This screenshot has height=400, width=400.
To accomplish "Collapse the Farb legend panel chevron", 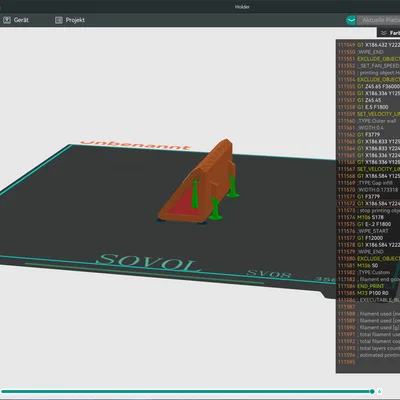I will pyautogui.click(x=384, y=33).
